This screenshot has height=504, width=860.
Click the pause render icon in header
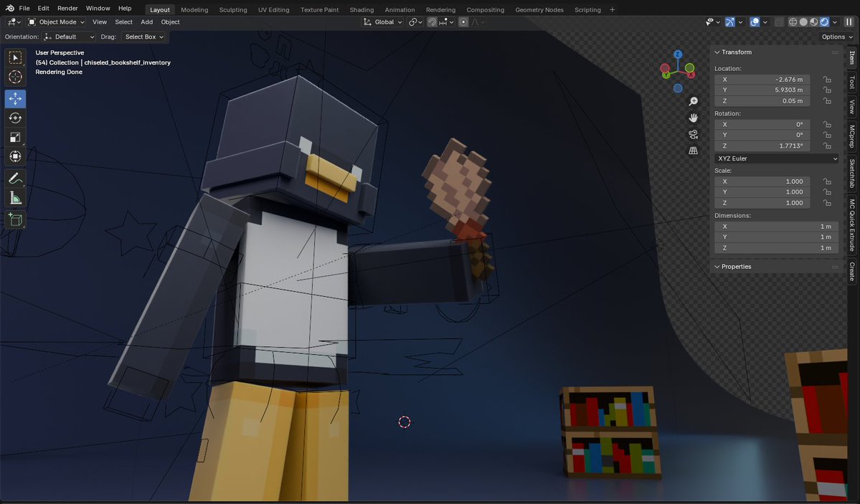[849, 22]
